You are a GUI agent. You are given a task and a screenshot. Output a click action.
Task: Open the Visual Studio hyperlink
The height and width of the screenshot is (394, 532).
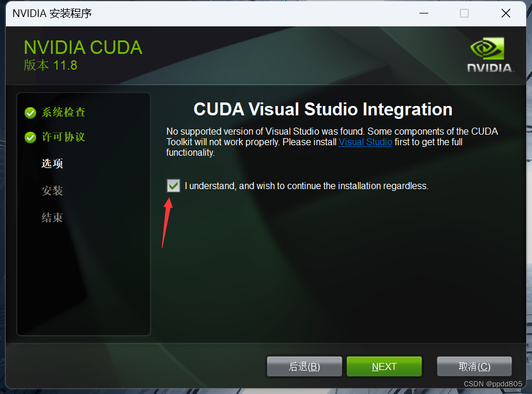pos(366,142)
